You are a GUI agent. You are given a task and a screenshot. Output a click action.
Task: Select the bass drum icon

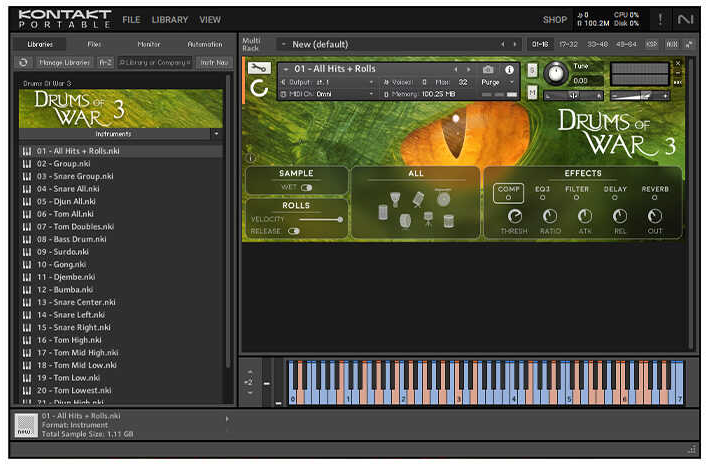(x=406, y=221)
